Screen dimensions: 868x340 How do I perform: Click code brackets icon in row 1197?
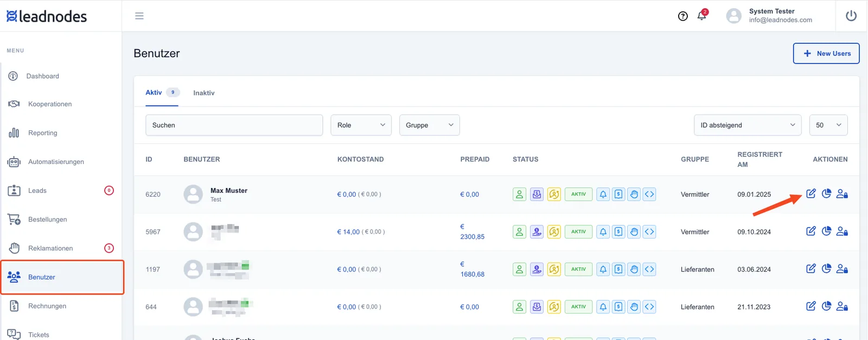pos(649,269)
